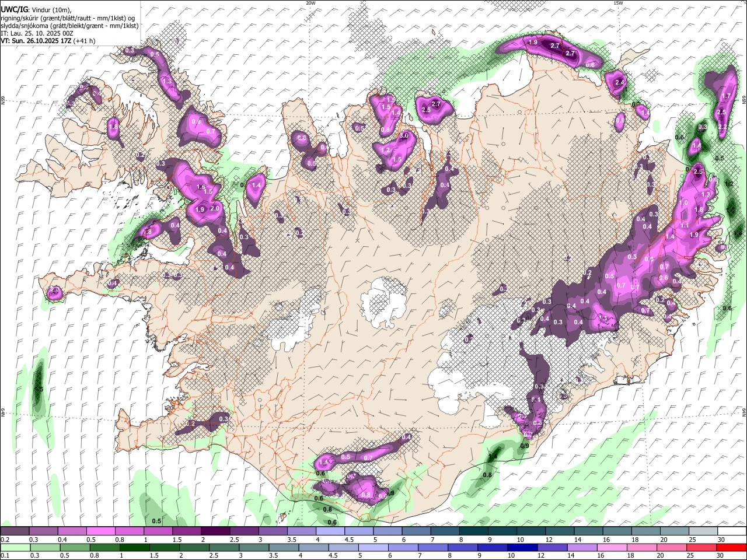Image resolution: width=747 pixels, height=560 pixels.
Task: Click the '20W' longitude label
Action: (310, 3)
